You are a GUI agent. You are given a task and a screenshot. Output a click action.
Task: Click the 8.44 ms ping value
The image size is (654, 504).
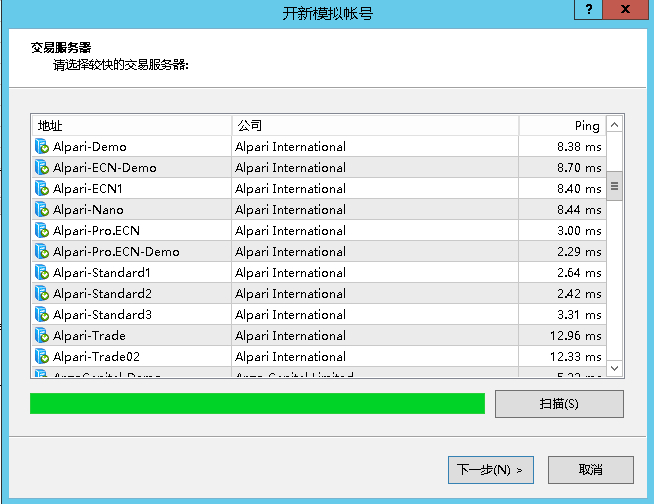(x=579, y=210)
